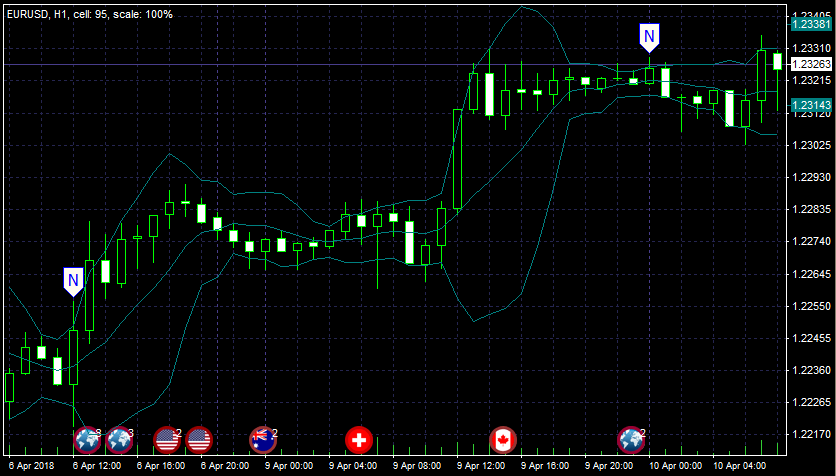Click the teal 1.23381 price label

(x=811, y=24)
